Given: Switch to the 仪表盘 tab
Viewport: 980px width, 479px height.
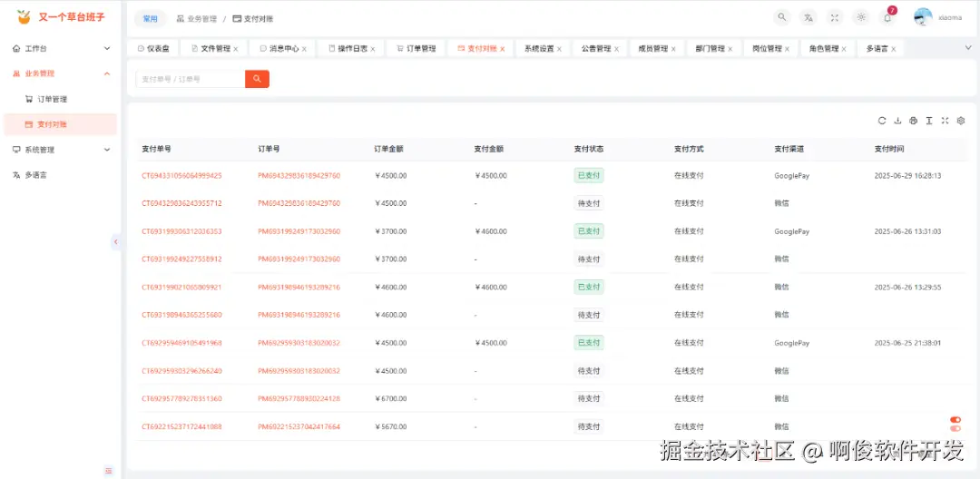Looking at the screenshot, I should [x=153, y=48].
